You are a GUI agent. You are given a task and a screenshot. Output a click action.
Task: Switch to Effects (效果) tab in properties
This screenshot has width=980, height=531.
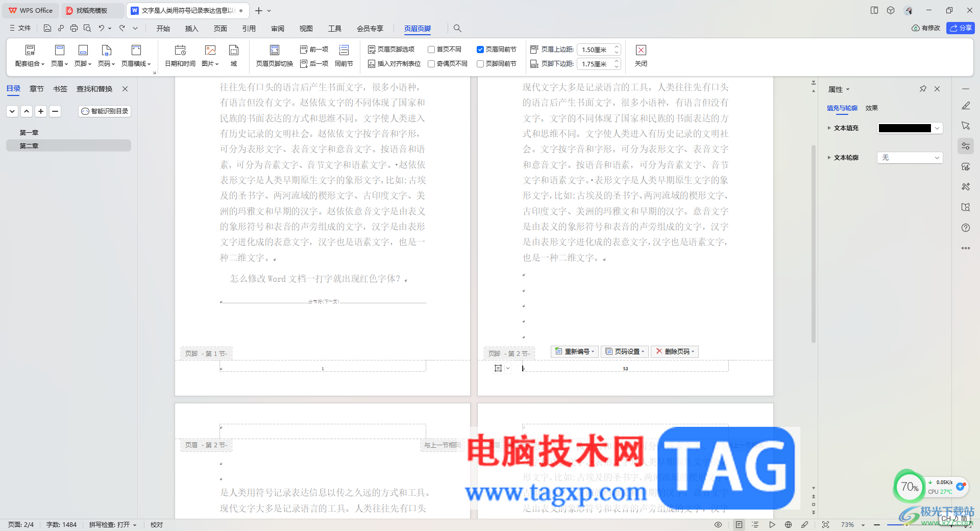pos(872,108)
